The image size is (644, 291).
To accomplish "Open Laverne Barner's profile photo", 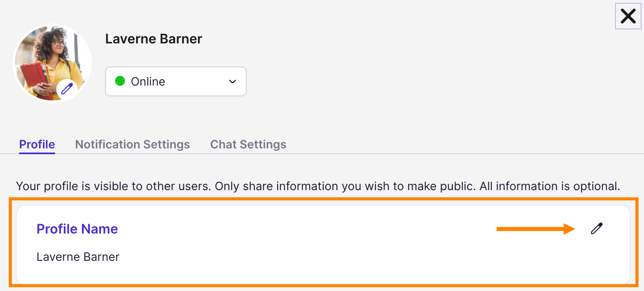I will tap(52, 63).
